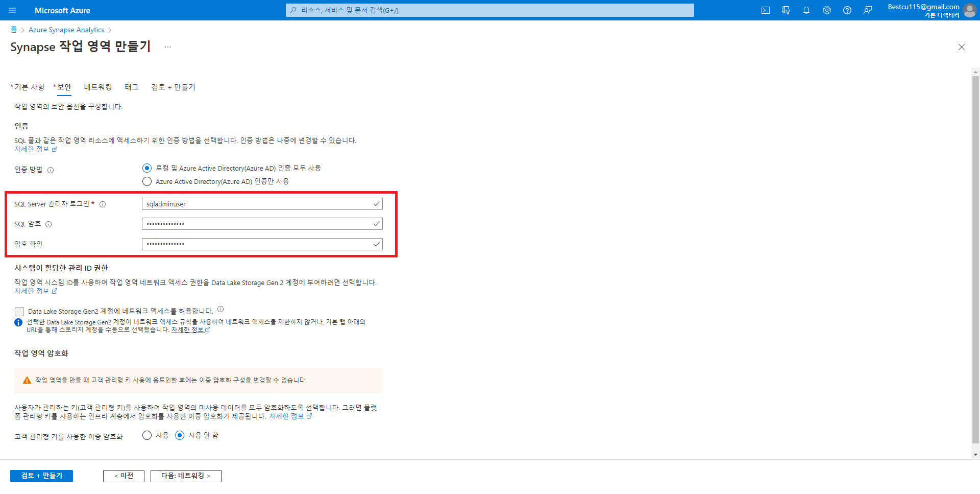Open the Azure portal hamburger menu
This screenshot has height=494, width=980.
[x=12, y=10]
